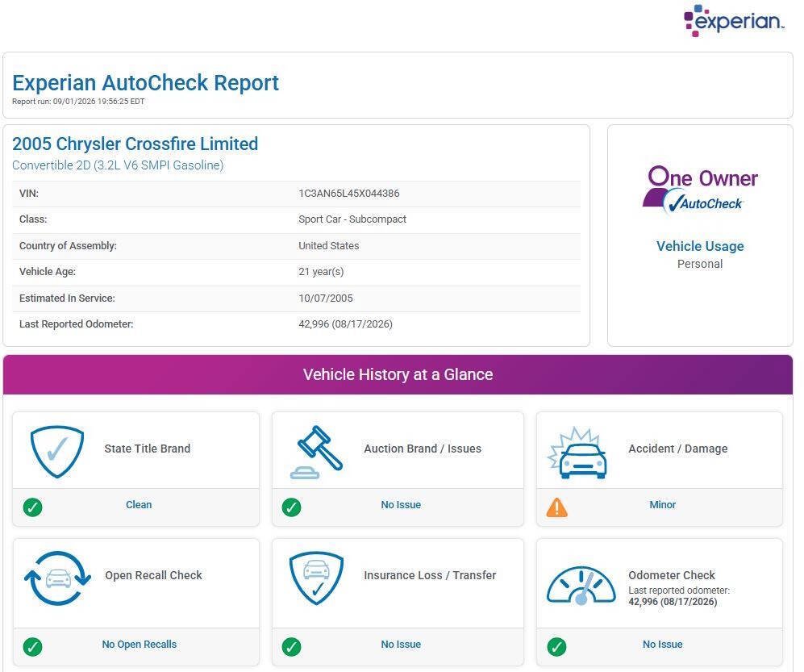Open No Issue link under Insurance Loss
The height and width of the screenshot is (672, 804).
[401, 645]
